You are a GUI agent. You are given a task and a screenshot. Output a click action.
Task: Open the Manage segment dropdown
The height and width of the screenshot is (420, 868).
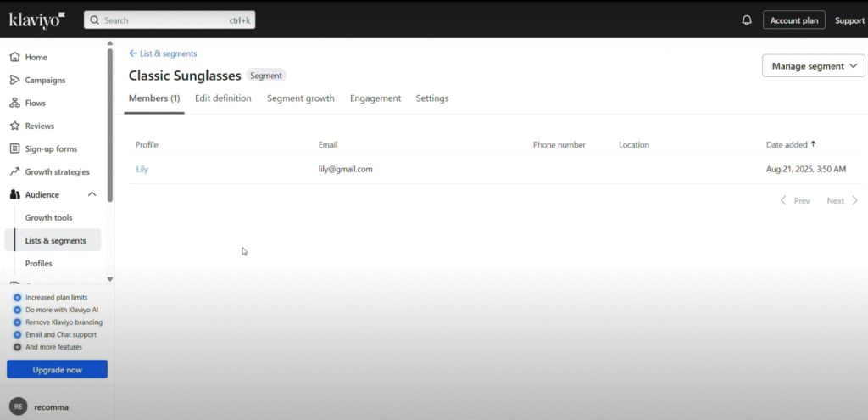click(813, 66)
